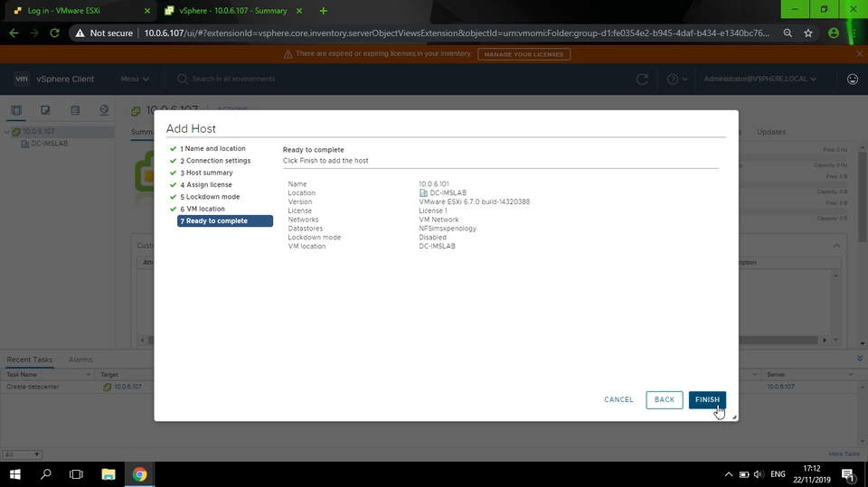Go to step 3 Host summary
The width and height of the screenshot is (868, 487).
click(206, 173)
